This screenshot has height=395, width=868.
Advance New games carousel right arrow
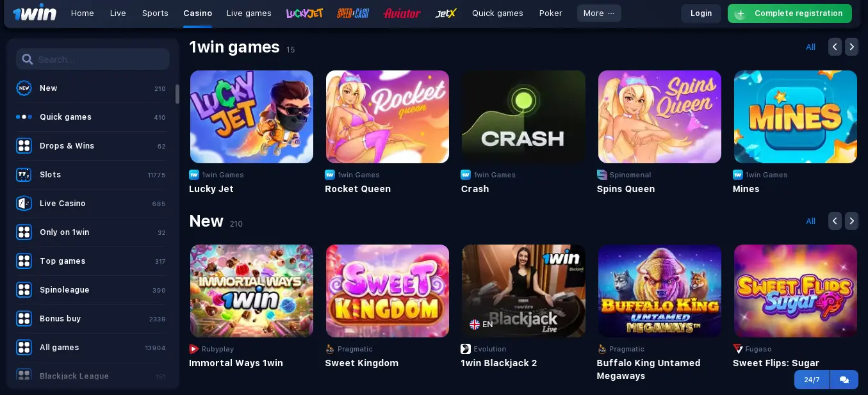coord(851,221)
